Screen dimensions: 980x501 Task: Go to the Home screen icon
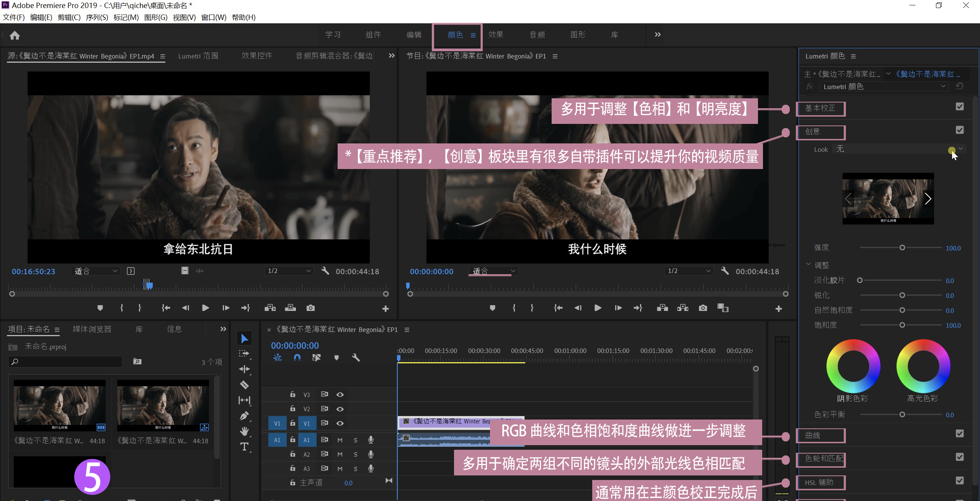coord(15,35)
